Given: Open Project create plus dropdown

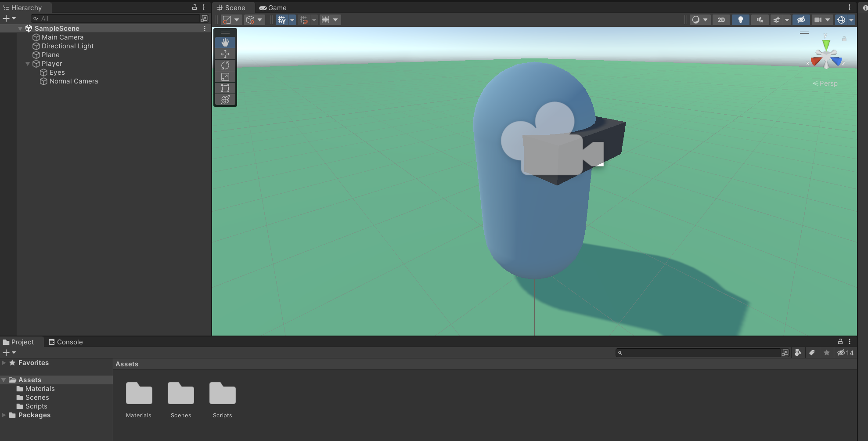Looking at the screenshot, I should pos(9,353).
